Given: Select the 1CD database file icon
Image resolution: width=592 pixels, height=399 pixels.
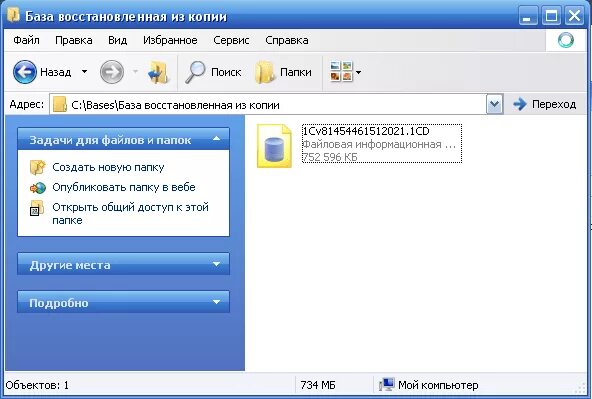Looking at the screenshot, I should pyautogui.click(x=274, y=146).
